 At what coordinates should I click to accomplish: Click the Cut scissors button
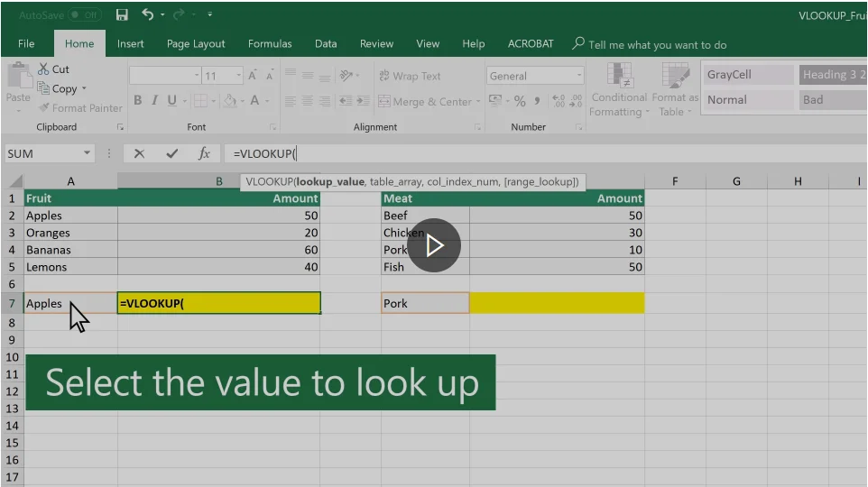pyautogui.click(x=54, y=69)
